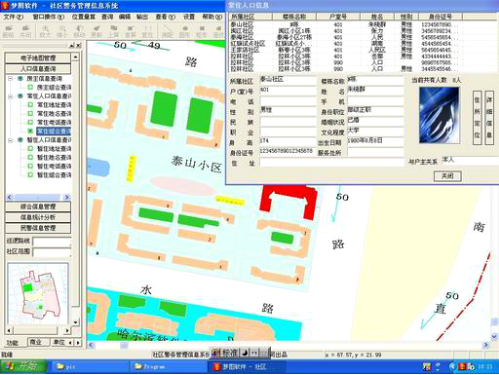Select the 放大 zoom-in toolbar icon
Image resolution: width=499 pixels, height=375 pixels.
45,31
